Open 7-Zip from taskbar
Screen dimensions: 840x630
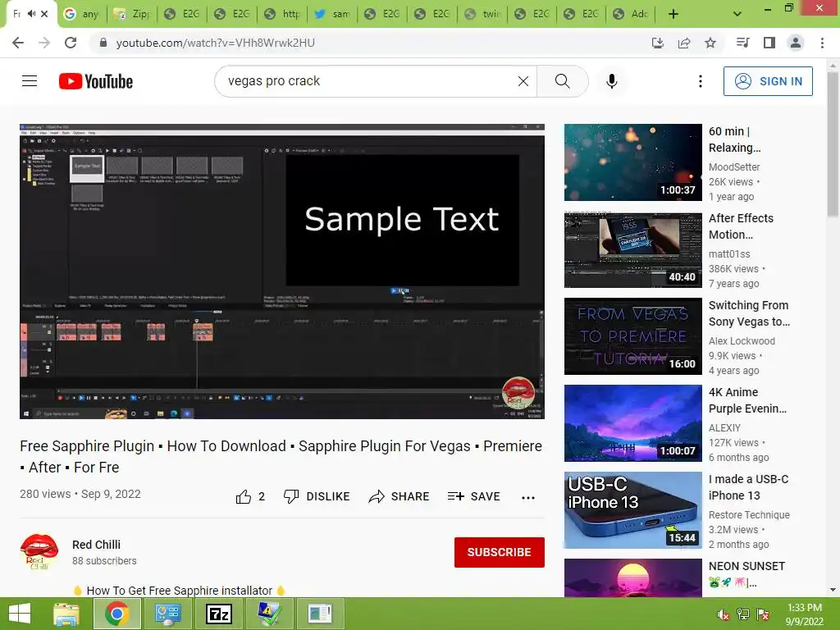(219, 614)
